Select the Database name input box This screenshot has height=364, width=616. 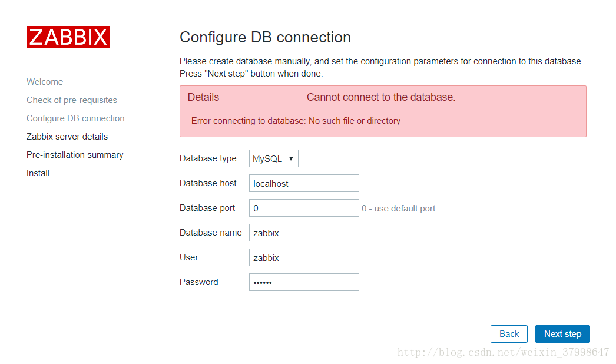[304, 233]
